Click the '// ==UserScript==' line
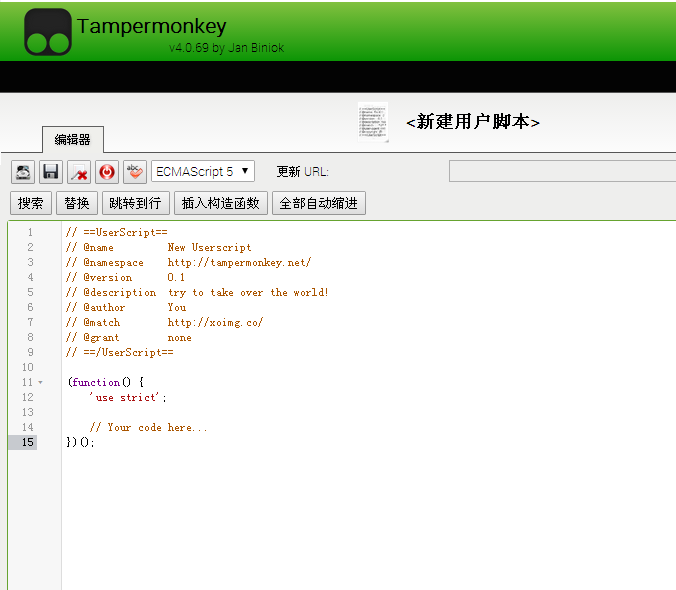This screenshot has height=590, width=676. point(117,232)
